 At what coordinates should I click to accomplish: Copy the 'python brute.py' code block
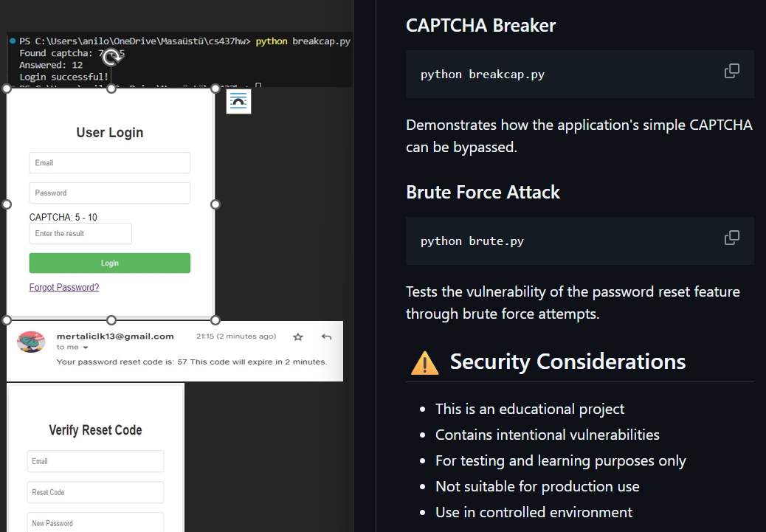[x=731, y=238]
